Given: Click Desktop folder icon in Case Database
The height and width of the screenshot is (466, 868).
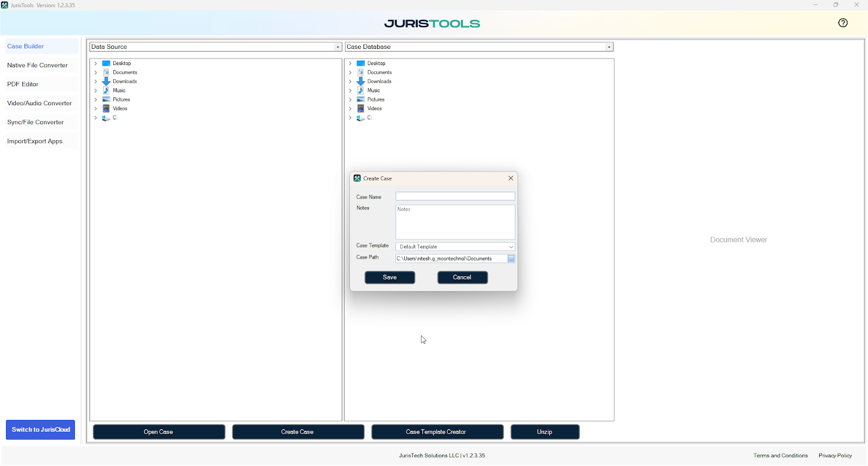Looking at the screenshot, I should (361, 63).
